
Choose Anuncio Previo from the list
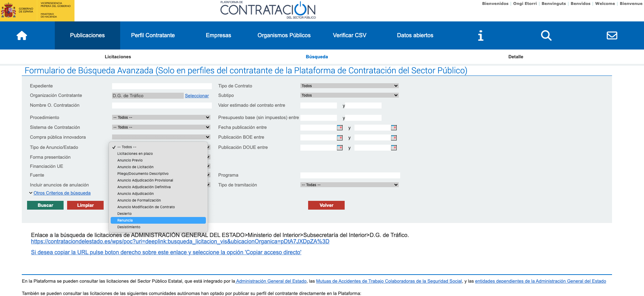click(x=158, y=160)
